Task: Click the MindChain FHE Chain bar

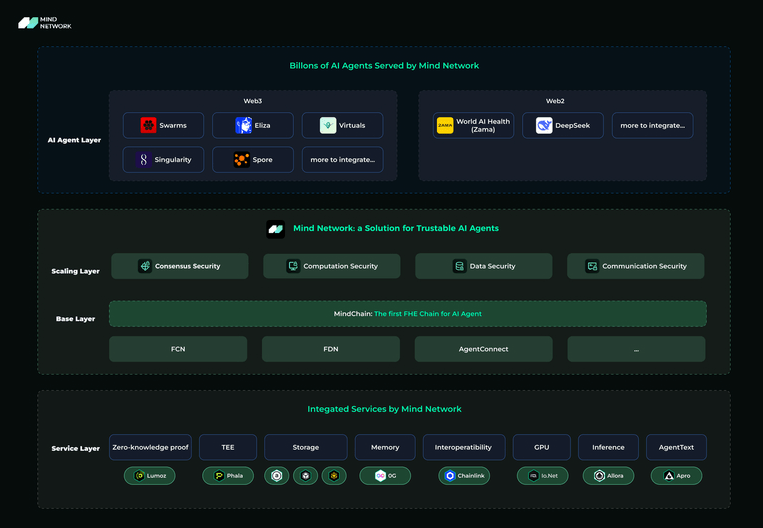Action: click(408, 314)
